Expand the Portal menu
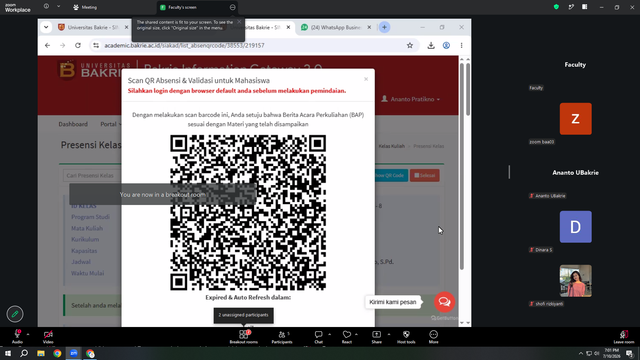The width and height of the screenshot is (640, 360). coord(110,124)
